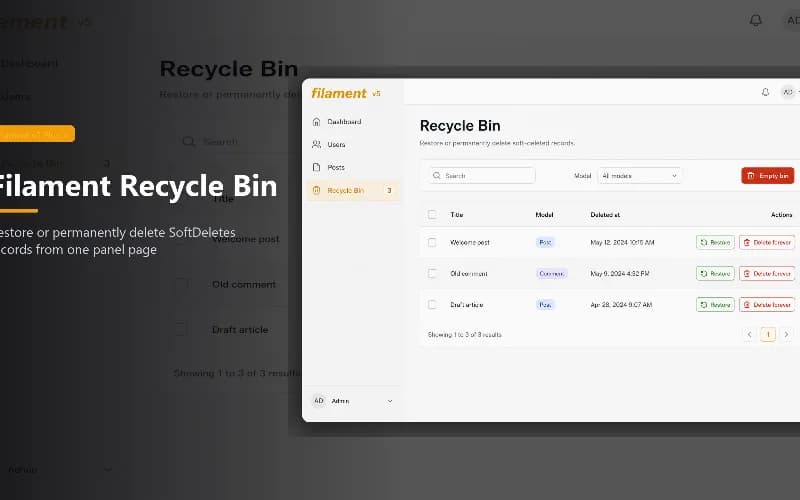Image resolution: width=800 pixels, height=500 pixels.
Task: Open notifications bell in the front panel
Action: point(765,92)
